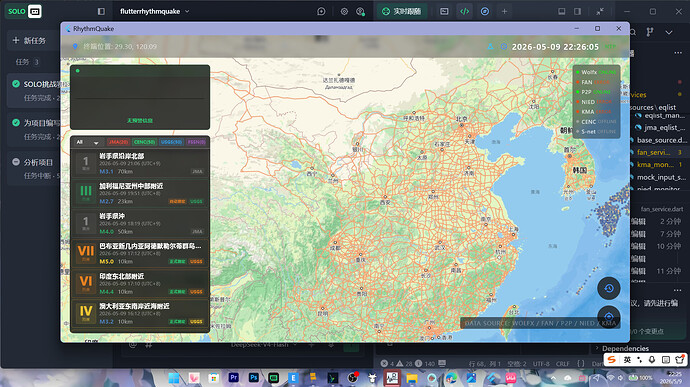
Task: Filter the earthquake list by CENC
Action: tap(144, 142)
